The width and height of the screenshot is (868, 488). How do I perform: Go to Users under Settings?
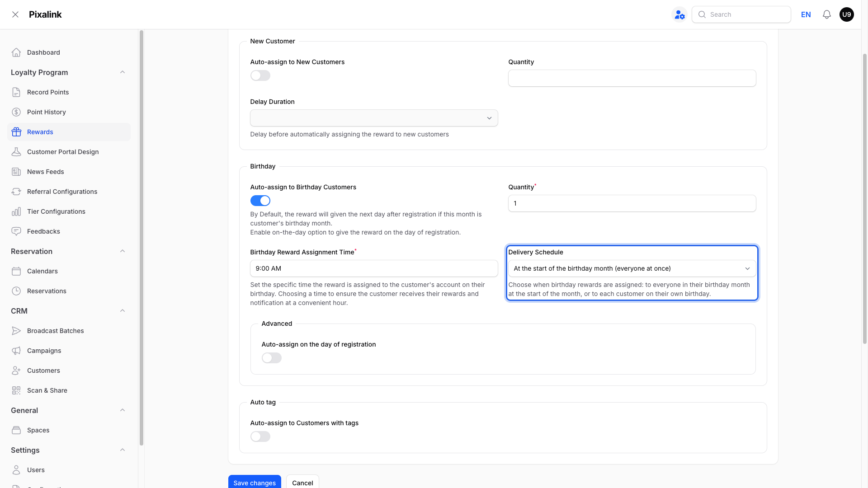(69, 470)
